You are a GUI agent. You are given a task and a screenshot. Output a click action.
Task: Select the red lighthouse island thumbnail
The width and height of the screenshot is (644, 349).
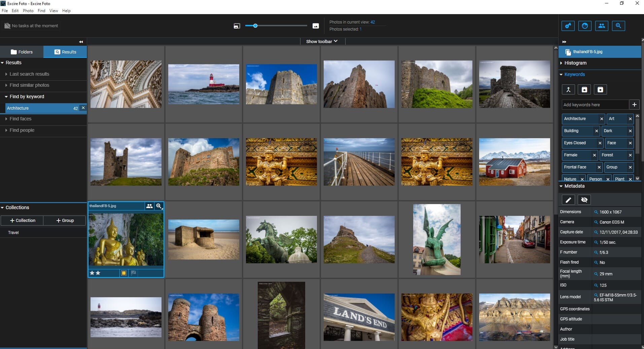[204, 84]
